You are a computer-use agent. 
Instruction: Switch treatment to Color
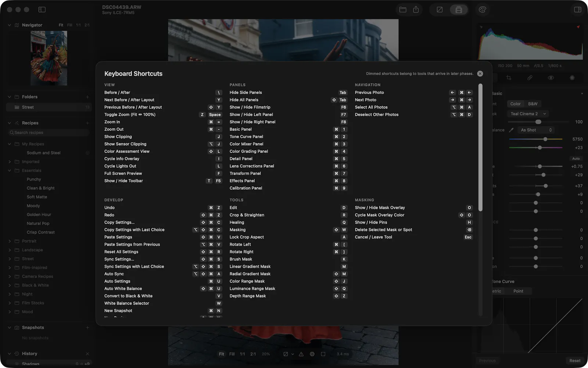click(x=515, y=104)
